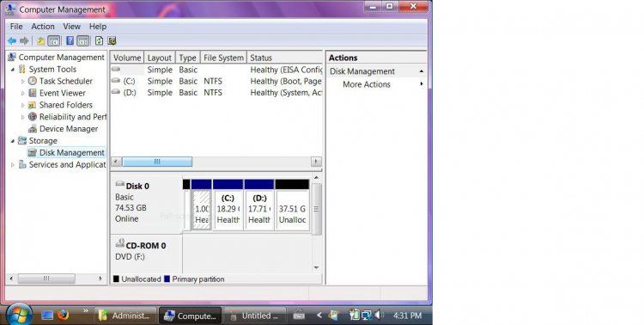
Task: Click the Storage icon in tree
Action: (x=22, y=141)
